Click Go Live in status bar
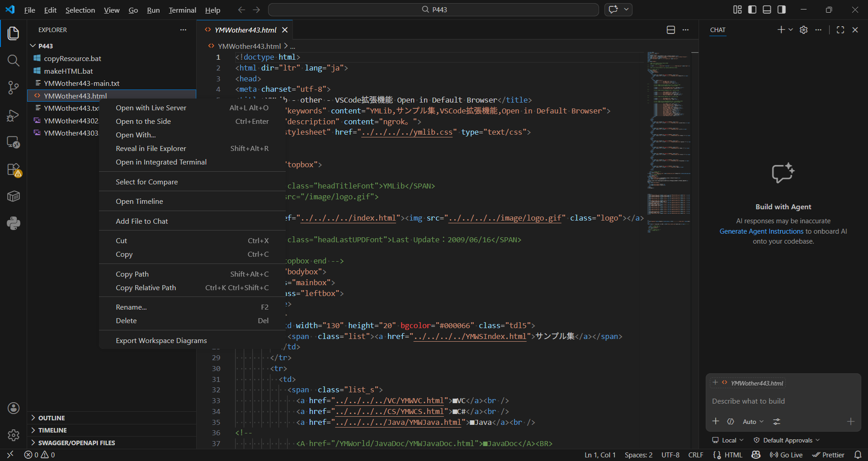Screen dimensions: 868x461 click(787, 455)
